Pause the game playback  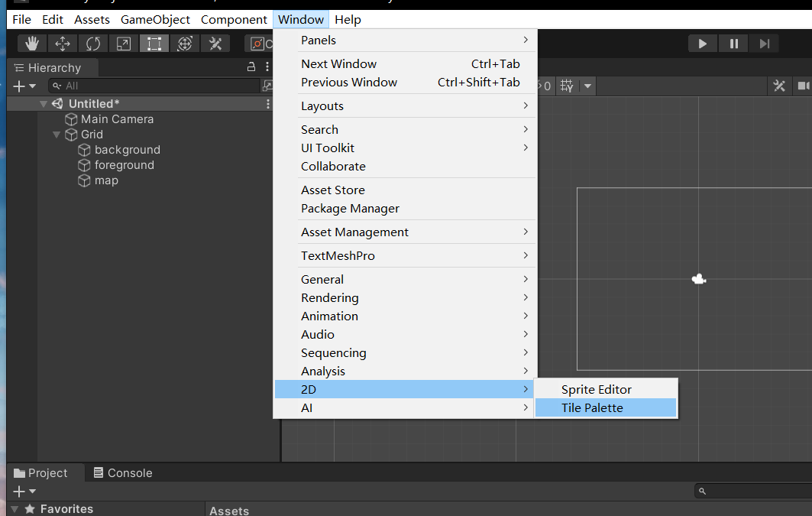[734, 44]
